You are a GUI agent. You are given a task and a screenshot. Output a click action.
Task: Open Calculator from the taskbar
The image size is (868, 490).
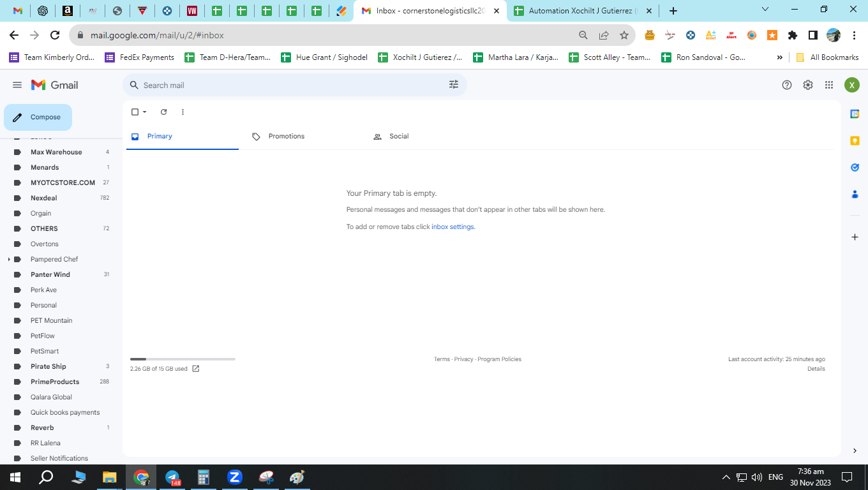(204, 477)
